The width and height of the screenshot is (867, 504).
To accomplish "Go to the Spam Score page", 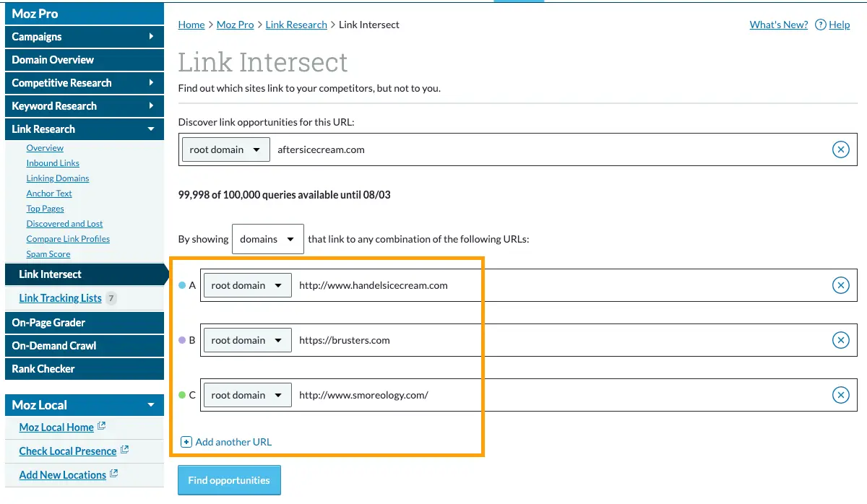I will pyautogui.click(x=48, y=253).
